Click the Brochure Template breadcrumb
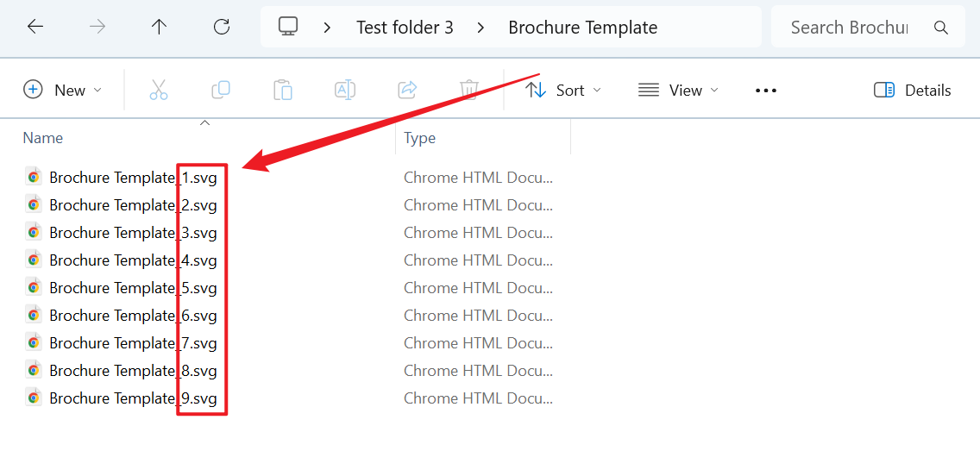This screenshot has height=451, width=980. [x=582, y=28]
